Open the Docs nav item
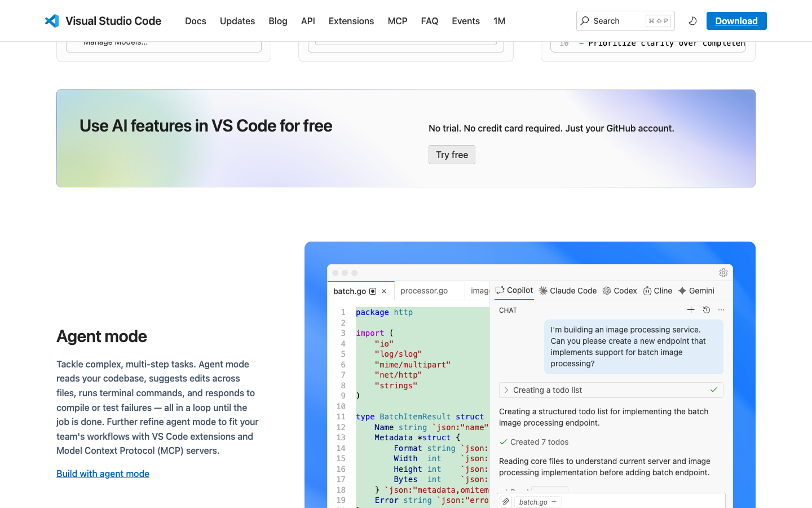The width and height of the screenshot is (812, 508). (196, 21)
